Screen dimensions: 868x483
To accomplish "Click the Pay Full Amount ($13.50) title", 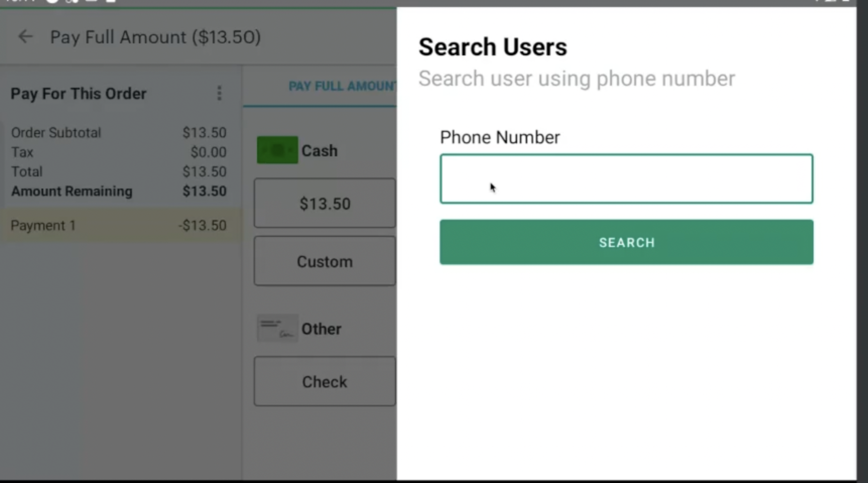I will click(x=155, y=37).
